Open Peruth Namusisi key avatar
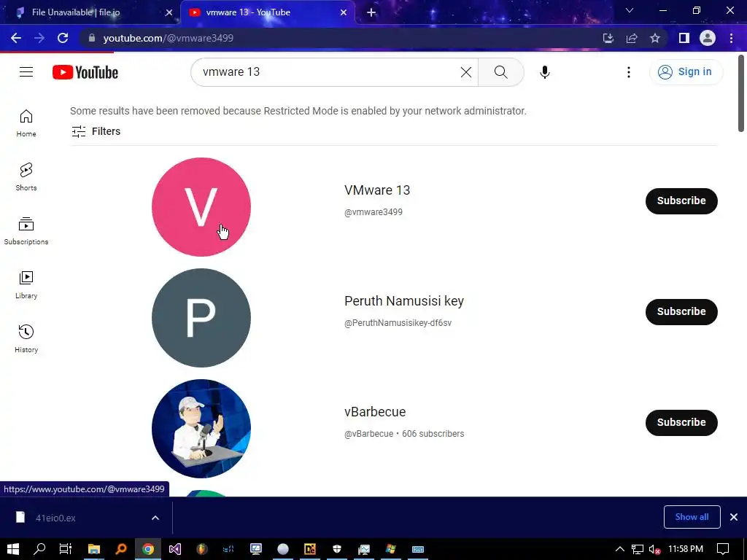The image size is (747, 560). (x=201, y=318)
